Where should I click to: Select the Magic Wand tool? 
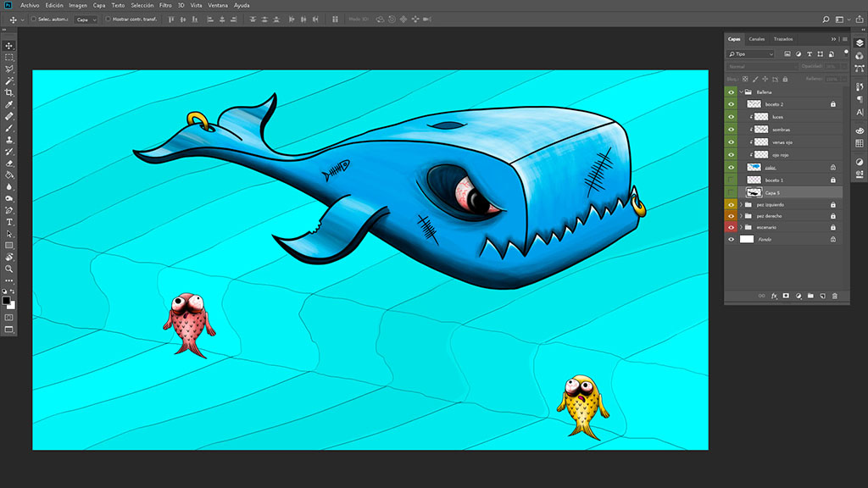pos(9,80)
